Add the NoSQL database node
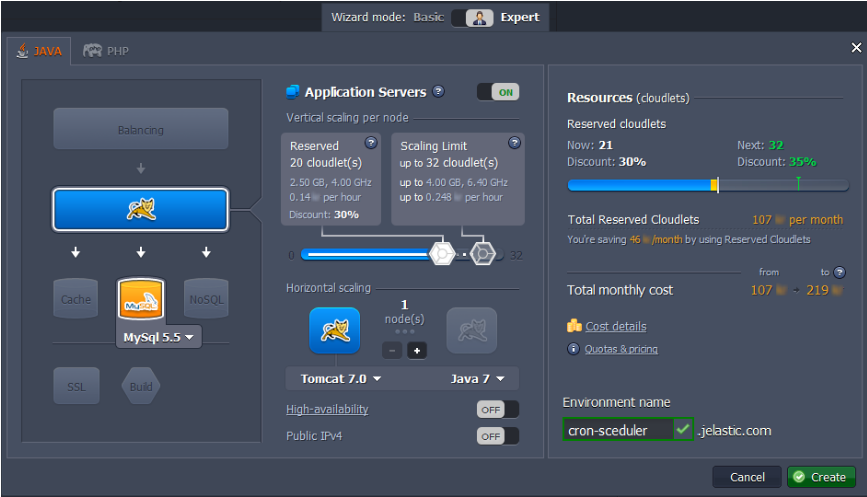 point(206,298)
